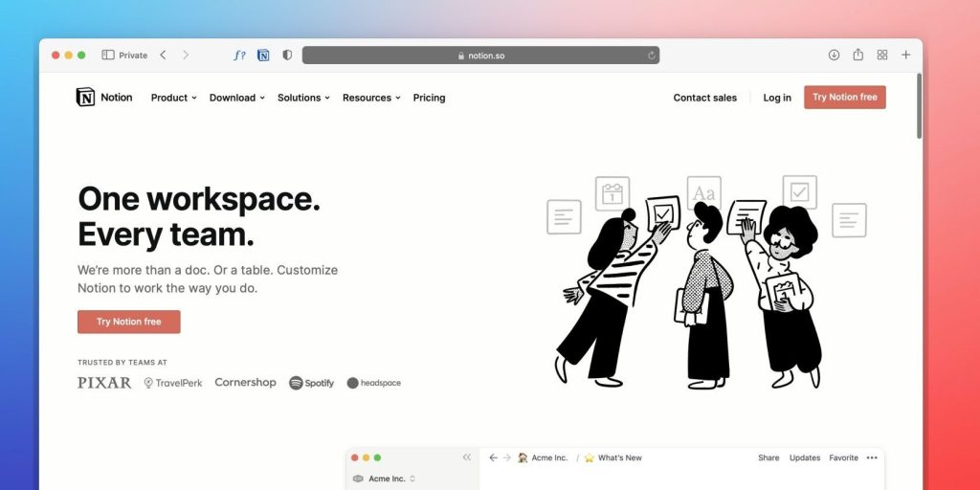Reload page using the address bar refresh icon
The image size is (980, 490).
pyautogui.click(x=651, y=55)
